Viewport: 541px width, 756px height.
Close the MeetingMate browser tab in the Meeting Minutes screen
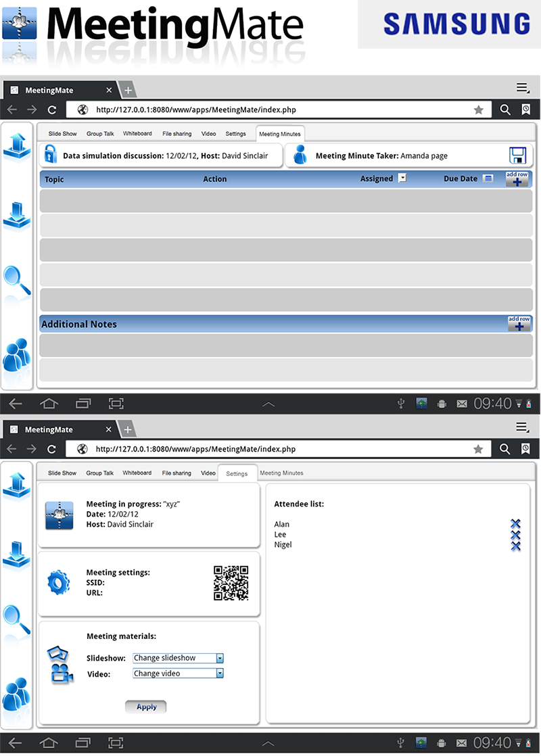(109, 90)
